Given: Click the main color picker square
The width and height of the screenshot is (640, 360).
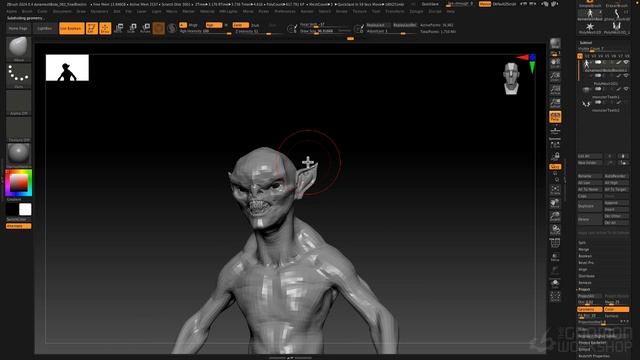Looking at the screenshot, I should tap(18, 183).
